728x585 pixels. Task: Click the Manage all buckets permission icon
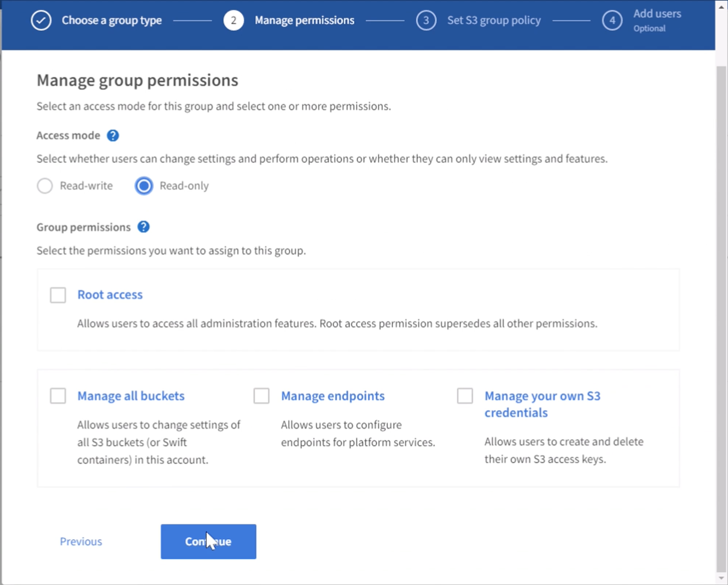tap(57, 395)
